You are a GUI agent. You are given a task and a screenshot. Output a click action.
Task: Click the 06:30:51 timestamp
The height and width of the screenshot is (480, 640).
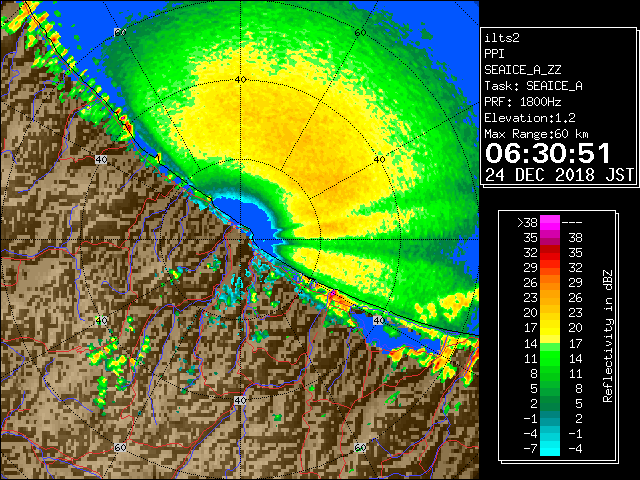[x=548, y=153]
